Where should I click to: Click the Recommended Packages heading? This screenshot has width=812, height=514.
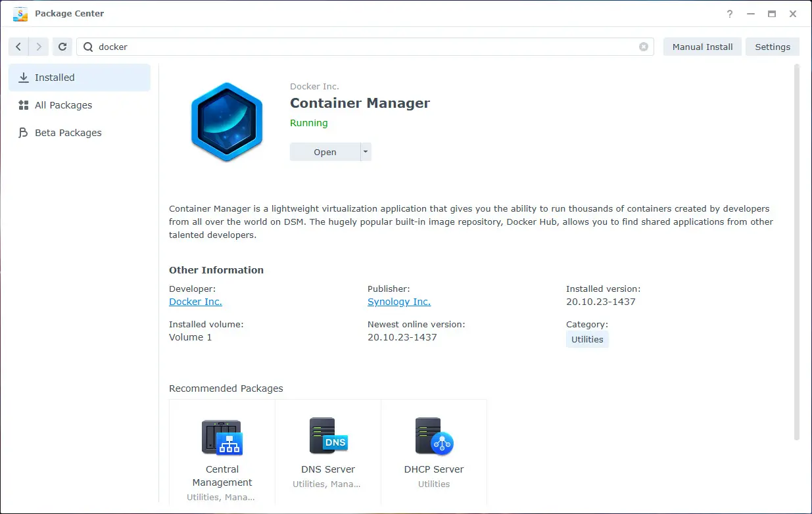(226, 388)
